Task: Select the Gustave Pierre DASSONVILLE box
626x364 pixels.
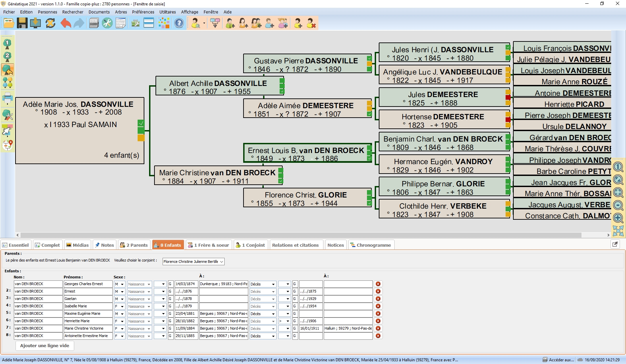Action: coord(307,64)
